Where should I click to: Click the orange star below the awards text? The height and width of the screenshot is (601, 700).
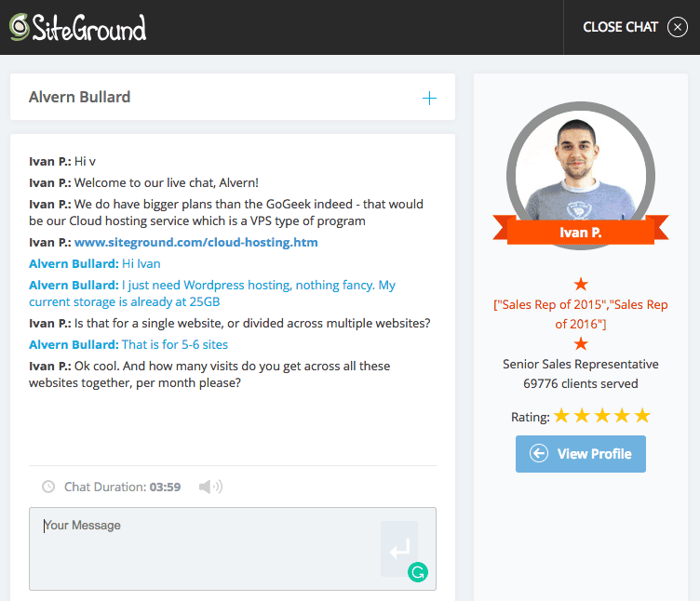tap(581, 343)
